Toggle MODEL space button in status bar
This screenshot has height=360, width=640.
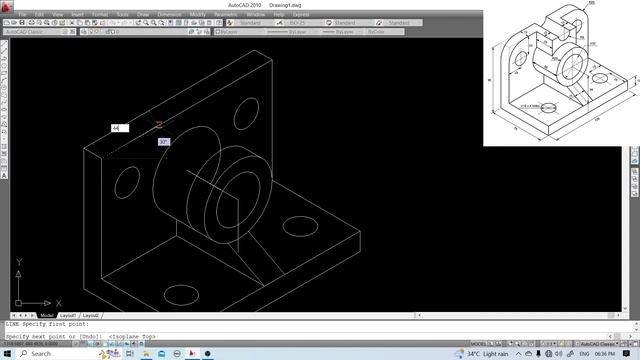pyautogui.click(x=478, y=344)
